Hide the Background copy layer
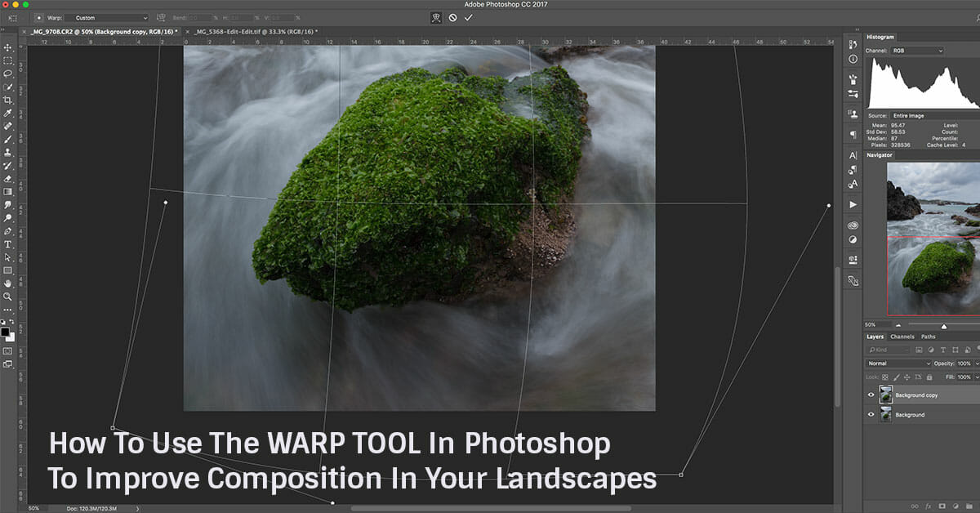980x513 pixels. coord(871,395)
